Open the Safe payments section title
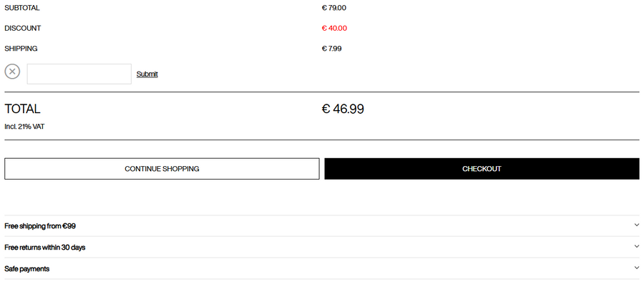 [x=27, y=269]
